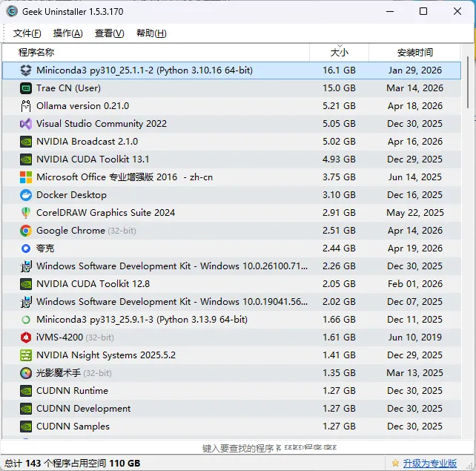Click the 3.75 GB size cell
The height and width of the screenshot is (471, 476).
(x=339, y=177)
